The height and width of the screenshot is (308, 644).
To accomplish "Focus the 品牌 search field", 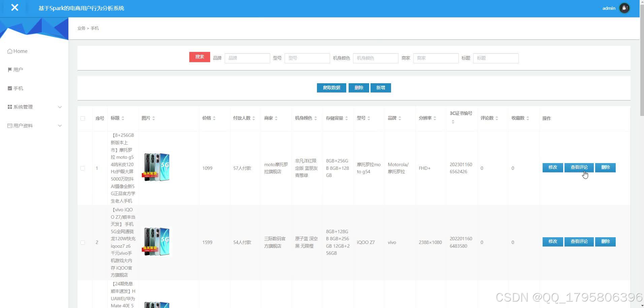I will [247, 58].
